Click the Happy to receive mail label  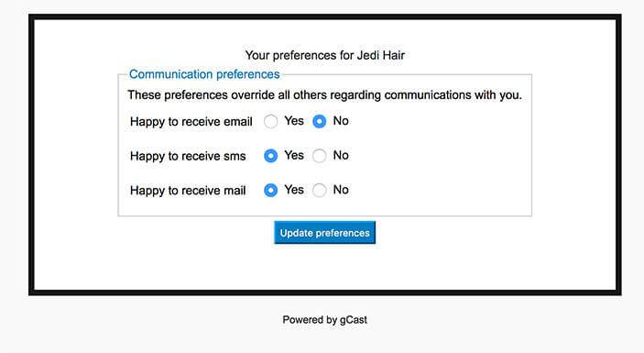pyautogui.click(x=188, y=191)
